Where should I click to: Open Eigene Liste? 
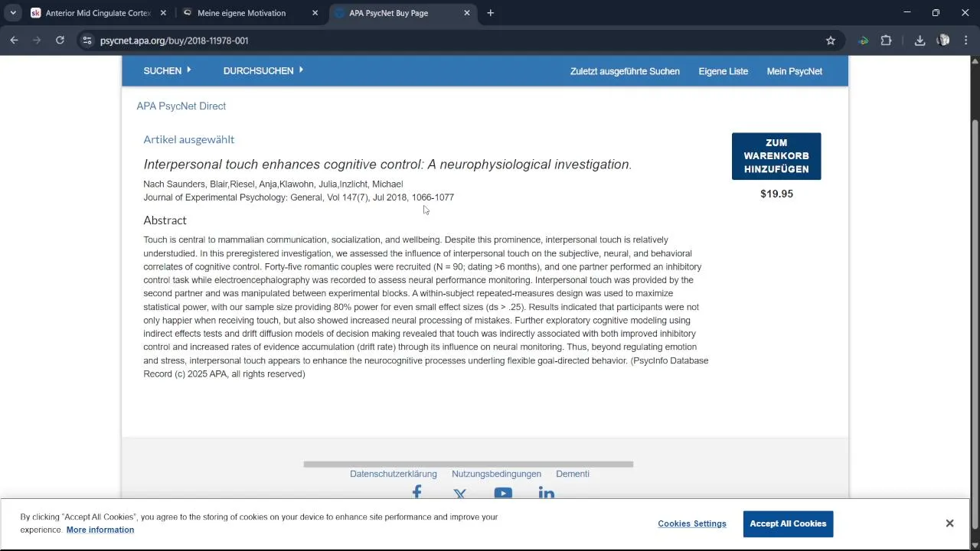click(724, 71)
